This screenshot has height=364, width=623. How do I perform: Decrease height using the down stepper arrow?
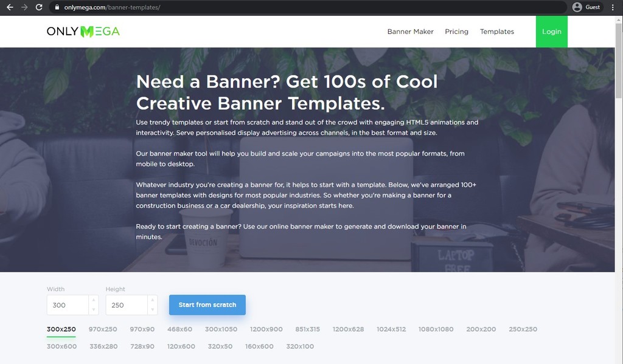(151, 308)
